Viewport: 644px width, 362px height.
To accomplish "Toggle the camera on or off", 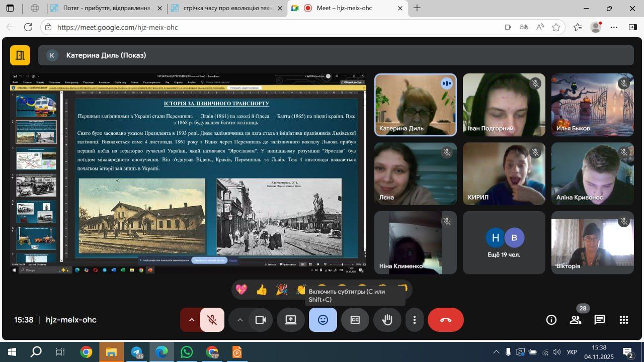I will 261,320.
